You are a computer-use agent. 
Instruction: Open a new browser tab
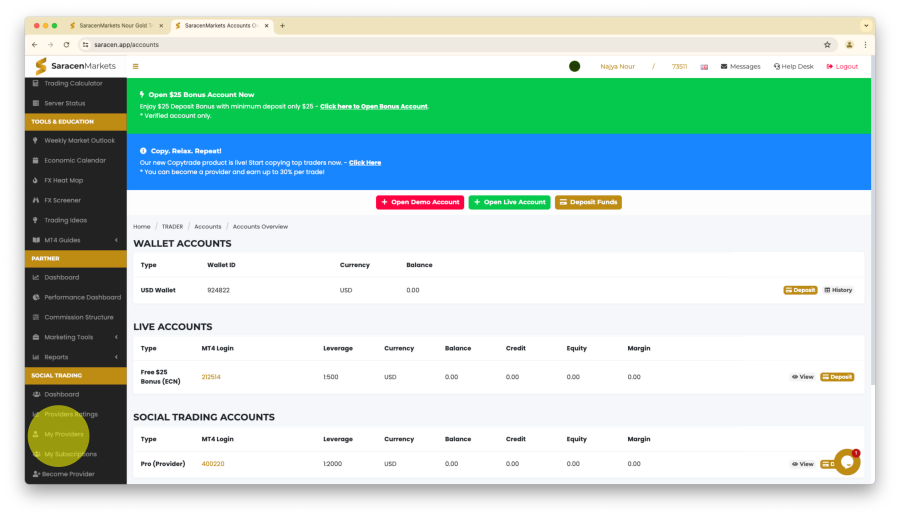pyautogui.click(x=282, y=26)
